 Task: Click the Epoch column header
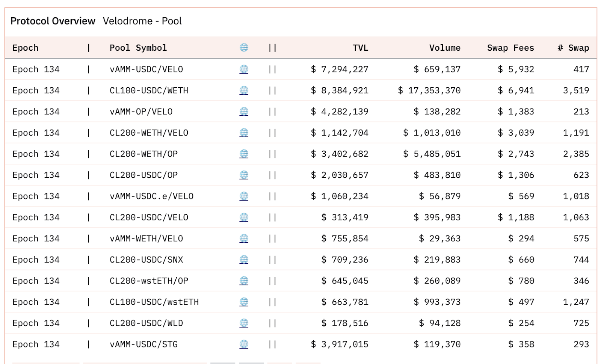pyautogui.click(x=25, y=48)
